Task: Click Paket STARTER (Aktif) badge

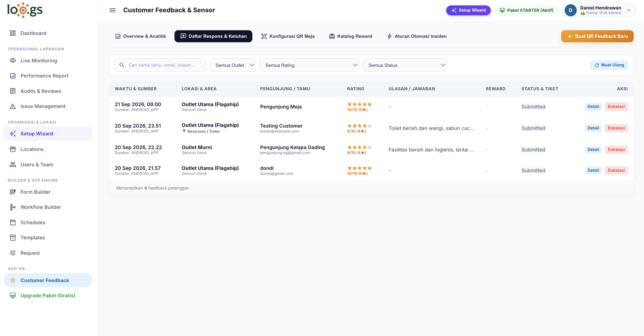Action: click(x=526, y=10)
